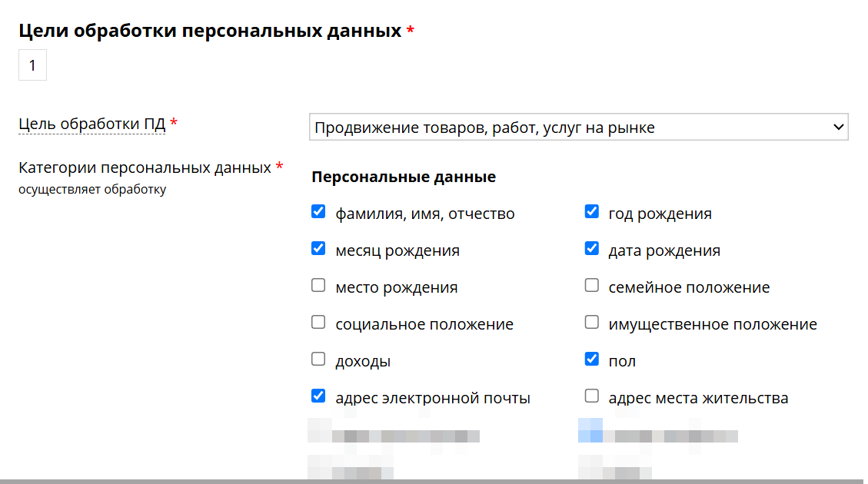
Task: Enable "социальное положение"
Action: [318, 322]
